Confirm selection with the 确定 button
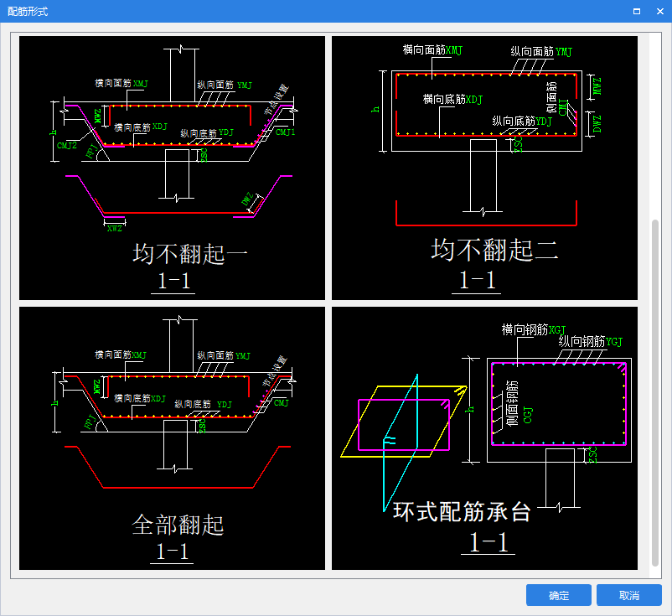 (x=558, y=595)
